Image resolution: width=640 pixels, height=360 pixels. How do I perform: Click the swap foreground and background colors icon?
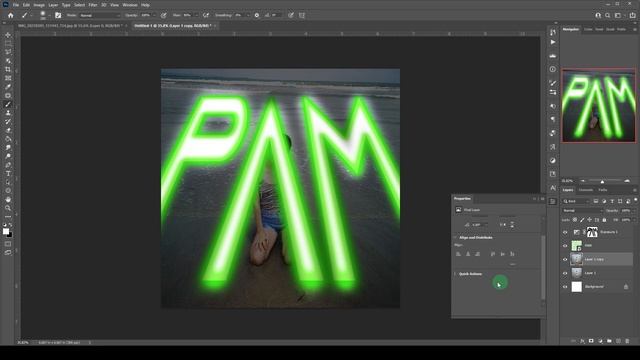tap(10, 224)
